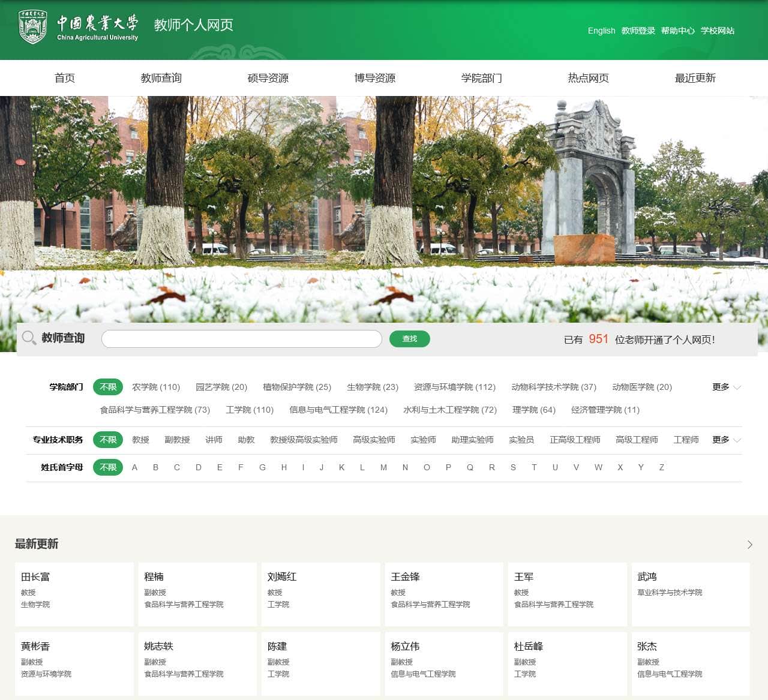Click the magnifier search icon beside 教师查询

point(28,338)
